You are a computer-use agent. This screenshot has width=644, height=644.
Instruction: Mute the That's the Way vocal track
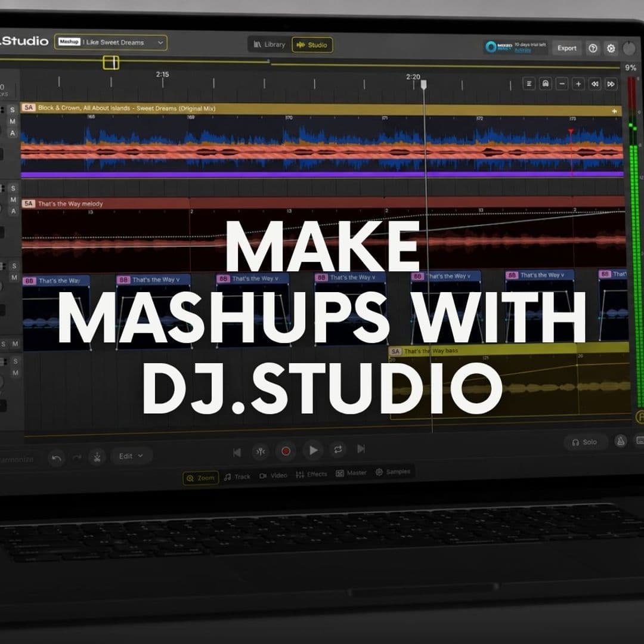(14, 277)
